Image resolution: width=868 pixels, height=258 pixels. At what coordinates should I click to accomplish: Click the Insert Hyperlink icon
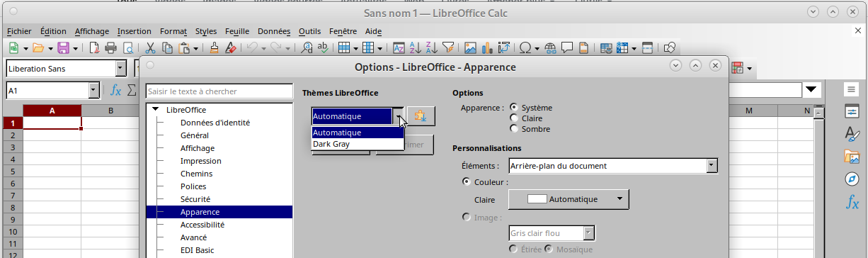point(550,48)
